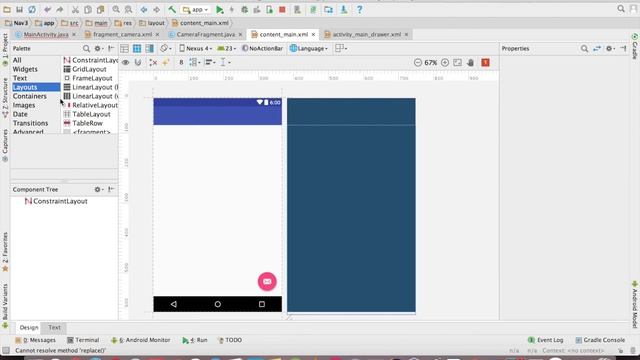Screen dimensions: 640x360
Task: Switch to the Text editor tab
Action: click(x=54, y=327)
